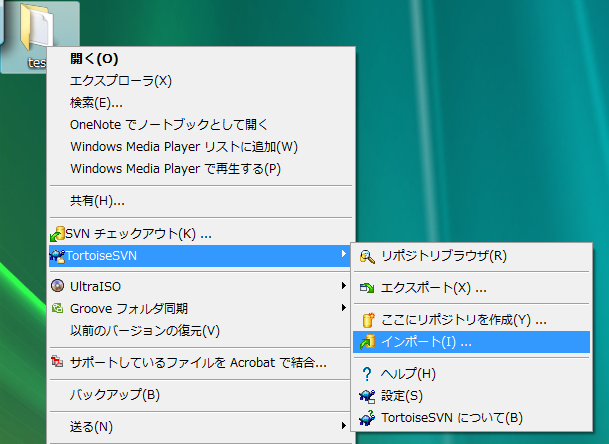The width and height of the screenshot is (609, 444).
Task: Expand the Groove フォルダ同期 submenu arrow
Action: point(343,308)
